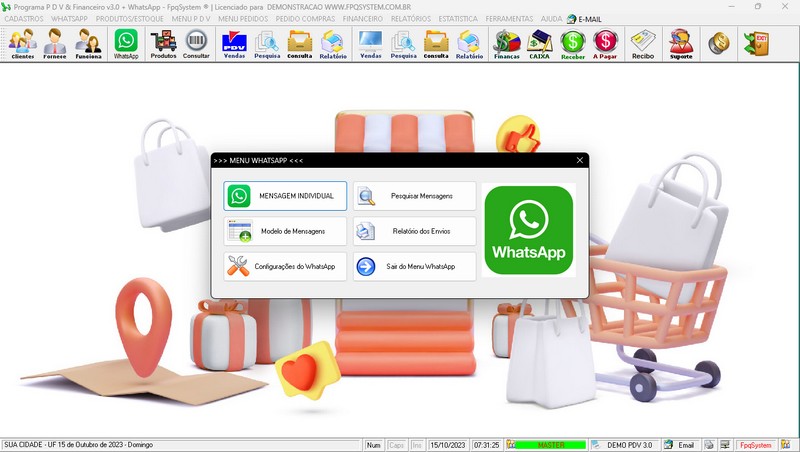Open Configurações do WhatsApp

click(x=285, y=266)
